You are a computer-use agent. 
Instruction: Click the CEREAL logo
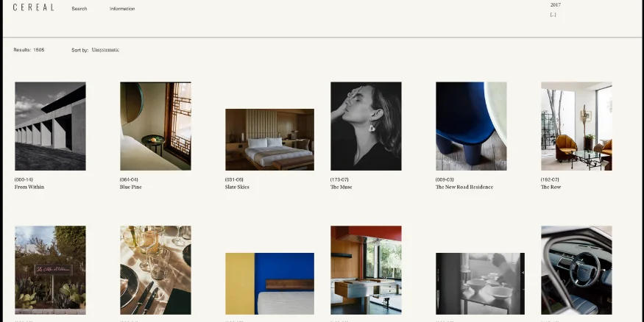pyautogui.click(x=33, y=8)
